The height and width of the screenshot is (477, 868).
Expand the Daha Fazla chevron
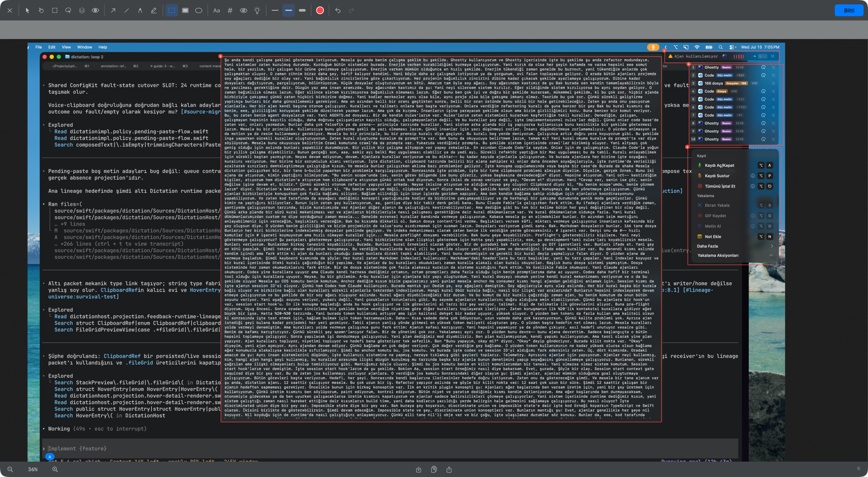click(771, 246)
